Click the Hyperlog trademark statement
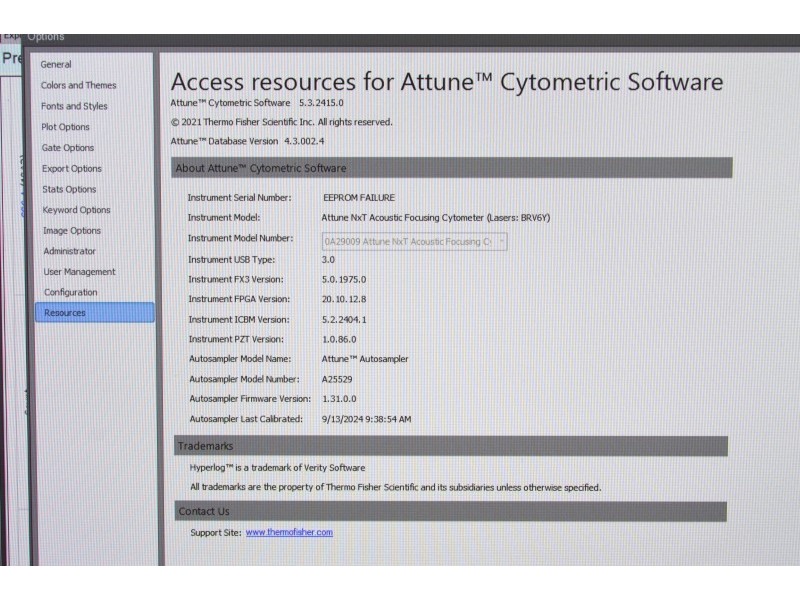This screenshot has height=600, width=800. (278, 468)
